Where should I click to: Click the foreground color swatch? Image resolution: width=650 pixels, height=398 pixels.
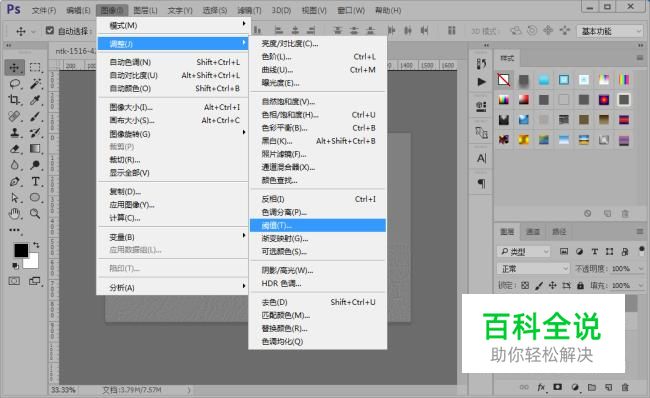pyautogui.click(x=20, y=250)
